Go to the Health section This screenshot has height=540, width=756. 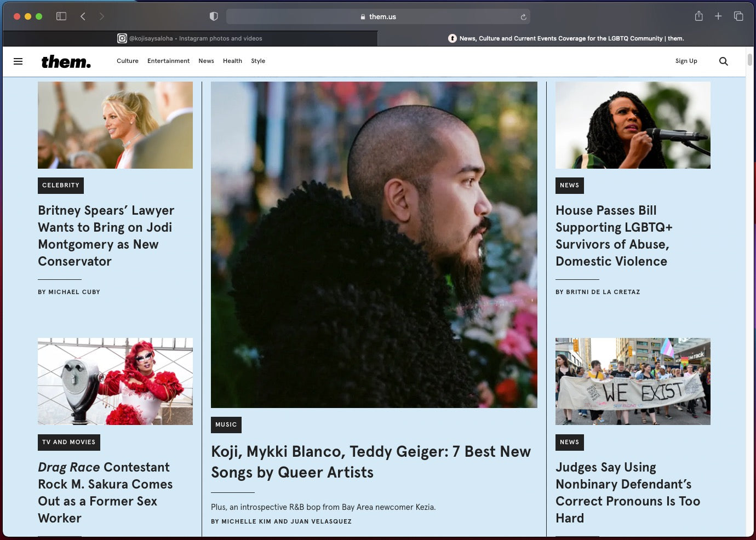pyautogui.click(x=232, y=61)
